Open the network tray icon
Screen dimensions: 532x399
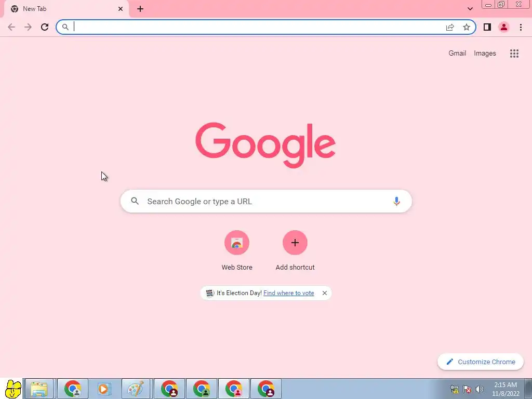[x=454, y=389]
